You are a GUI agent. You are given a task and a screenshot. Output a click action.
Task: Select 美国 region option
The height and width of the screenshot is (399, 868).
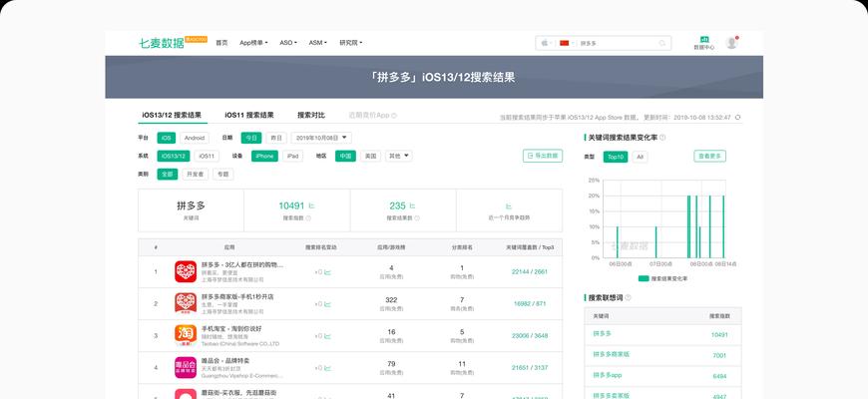pyautogui.click(x=371, y=156)
